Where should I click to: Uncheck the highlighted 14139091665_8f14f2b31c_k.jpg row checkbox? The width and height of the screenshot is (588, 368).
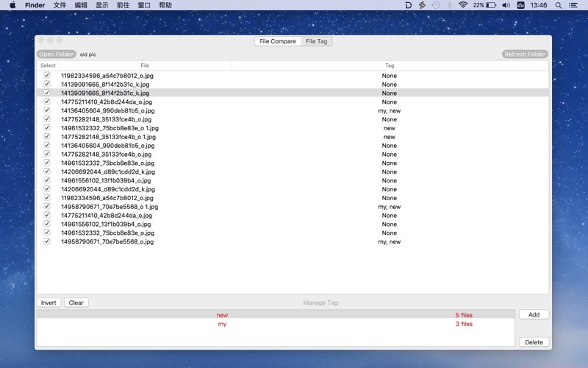click(47, 93)
